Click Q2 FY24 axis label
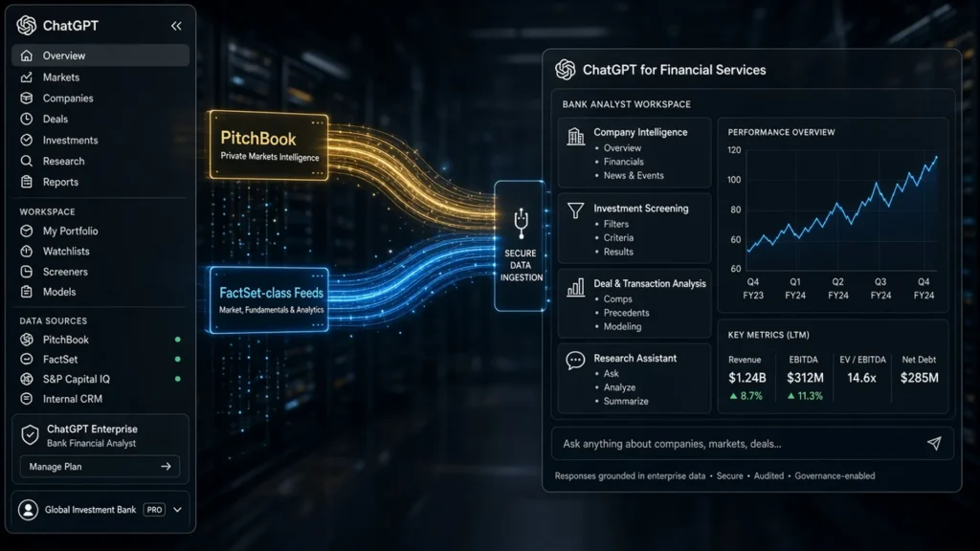 point(838,289)
